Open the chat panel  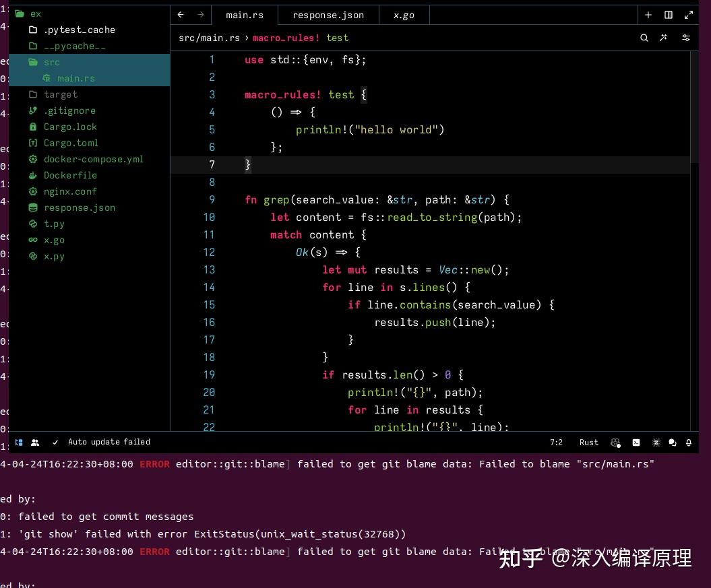coord(672,443)
